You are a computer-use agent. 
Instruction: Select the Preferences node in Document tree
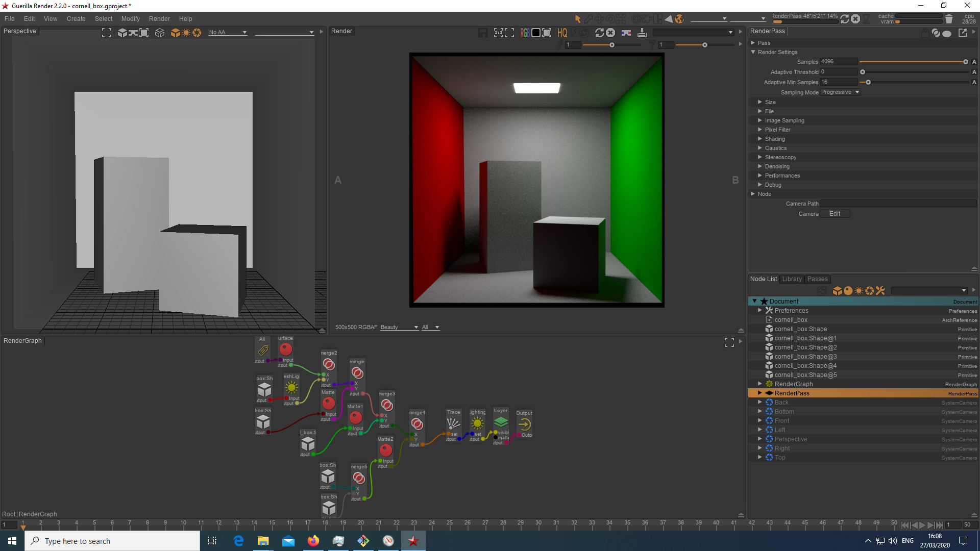point(792,310)
